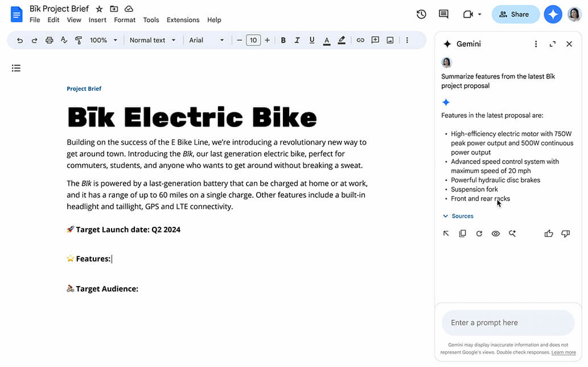Image resolution: width=588 pixels, height=367 pixels.
Task: Open the Learn more link
Action: (564, 352)
